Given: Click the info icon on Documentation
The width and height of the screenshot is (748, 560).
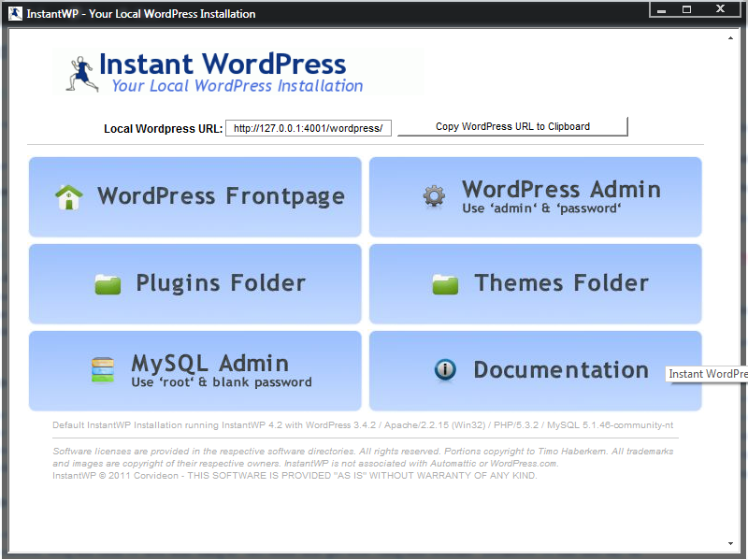Looking at the screenshot, I should coord(444,370).
